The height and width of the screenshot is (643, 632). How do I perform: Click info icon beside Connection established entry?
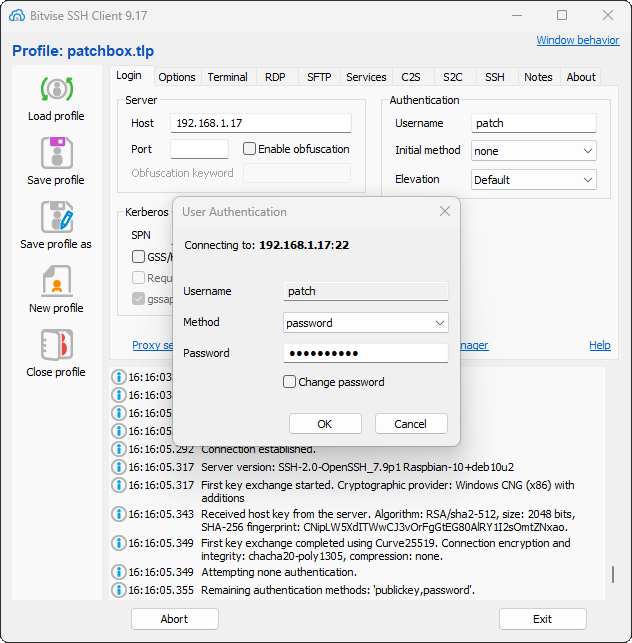point(119,449)
